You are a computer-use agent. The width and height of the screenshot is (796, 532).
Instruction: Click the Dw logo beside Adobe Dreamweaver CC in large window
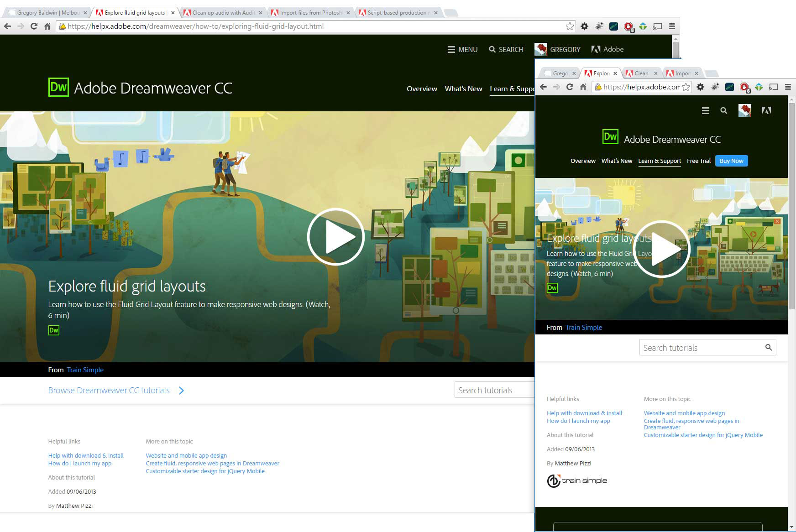pos(58,87)
